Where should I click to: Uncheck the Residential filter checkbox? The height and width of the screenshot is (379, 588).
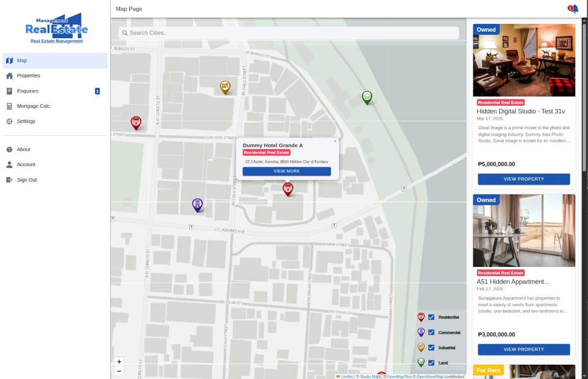pos(431,317)
